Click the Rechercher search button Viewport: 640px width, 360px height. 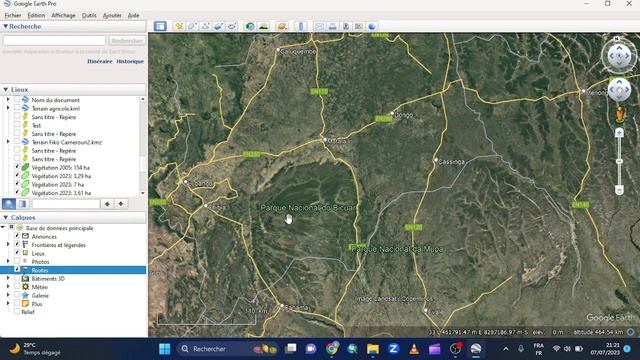[127, 40]
